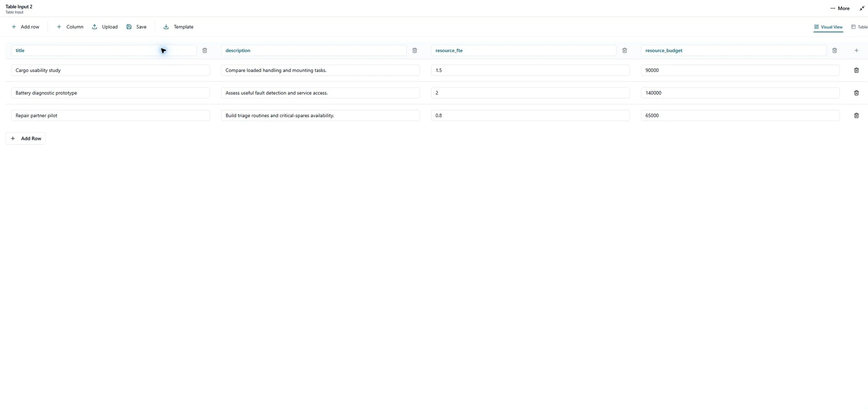Edit the description column header field

point(314,51)
